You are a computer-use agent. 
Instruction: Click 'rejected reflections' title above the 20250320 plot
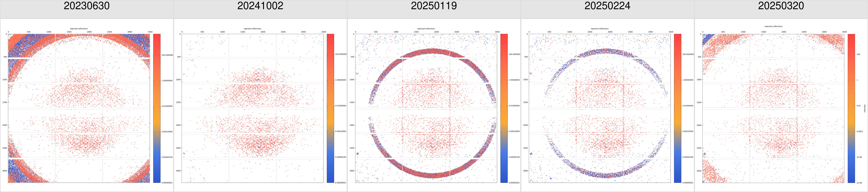pyautogui.click(x=773, y=26)
